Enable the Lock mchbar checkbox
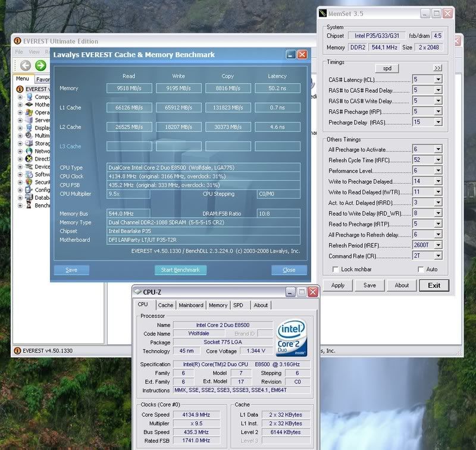476x450 pixels. (x=337, y=269)
